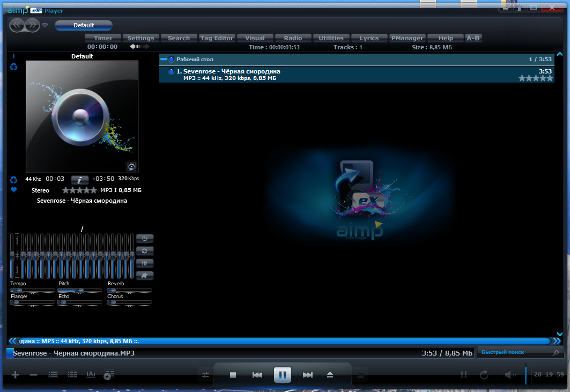This screenshot has height=392, width=570.
Task: Click the repeat icon near the volume control
Action: click(483, 374)
